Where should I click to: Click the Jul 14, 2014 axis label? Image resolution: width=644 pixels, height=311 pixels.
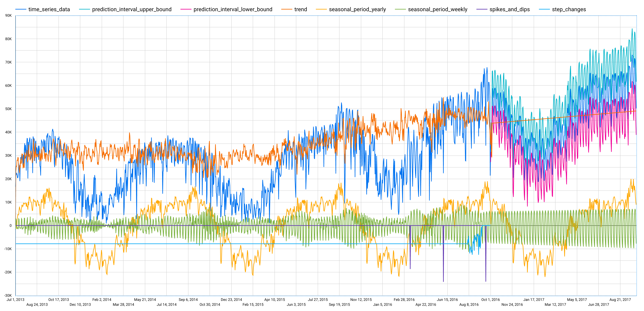[x=167, y=305]
